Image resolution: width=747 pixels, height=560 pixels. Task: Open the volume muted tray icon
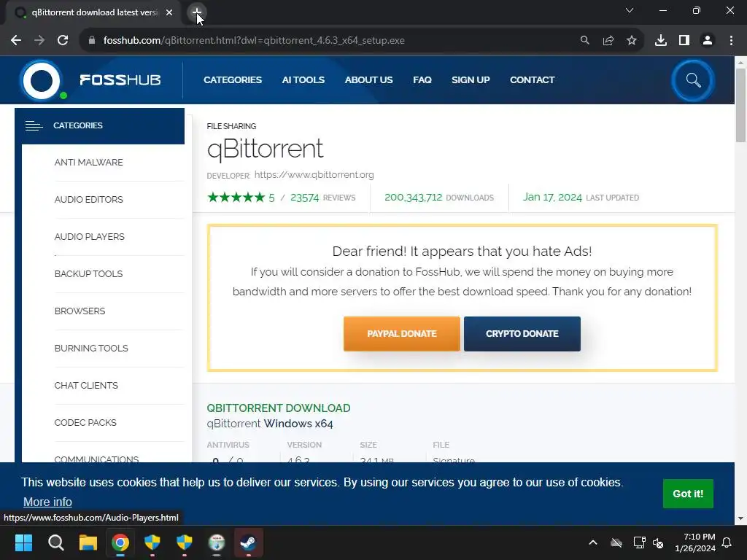658,542
